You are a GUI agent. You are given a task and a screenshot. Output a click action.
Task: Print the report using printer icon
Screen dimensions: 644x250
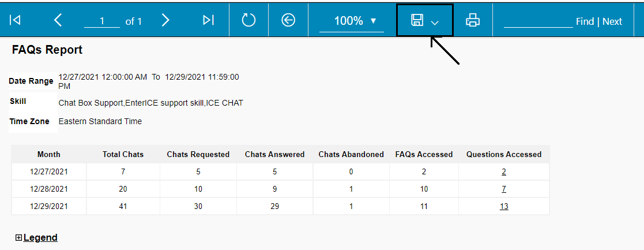click(473, 20)
